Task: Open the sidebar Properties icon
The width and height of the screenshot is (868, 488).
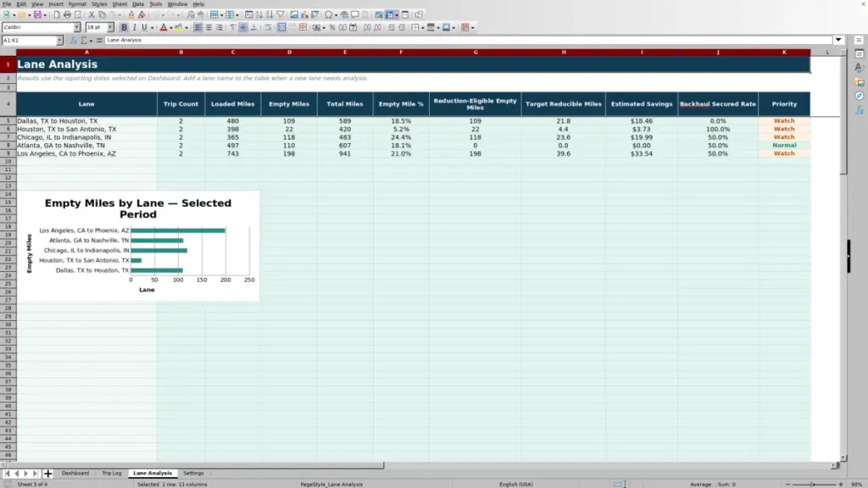Action: tap(860, 54)
